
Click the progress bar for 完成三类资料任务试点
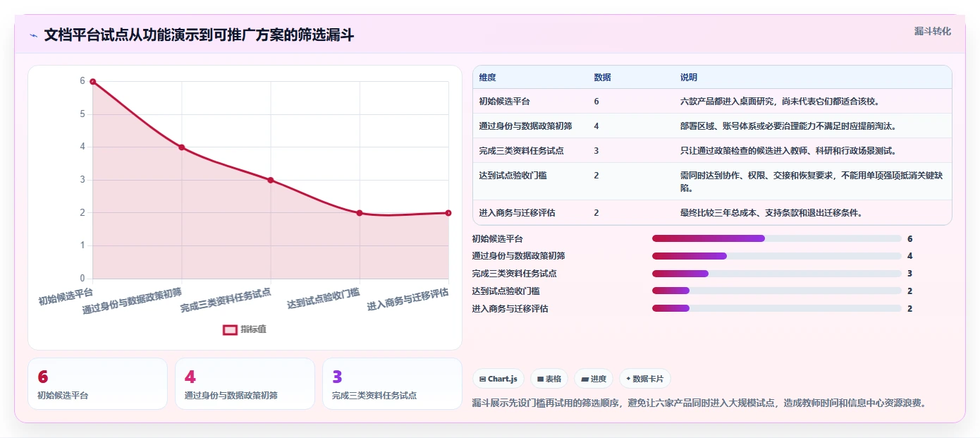[777, 274]
